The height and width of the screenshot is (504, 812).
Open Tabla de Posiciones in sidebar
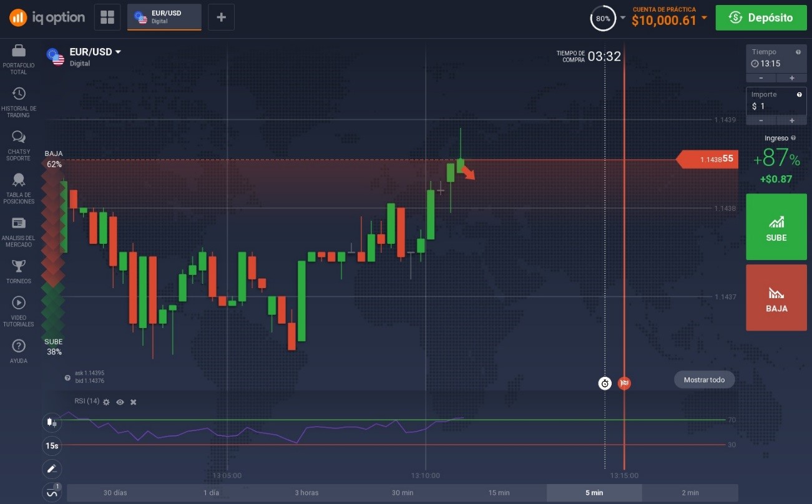19,188
